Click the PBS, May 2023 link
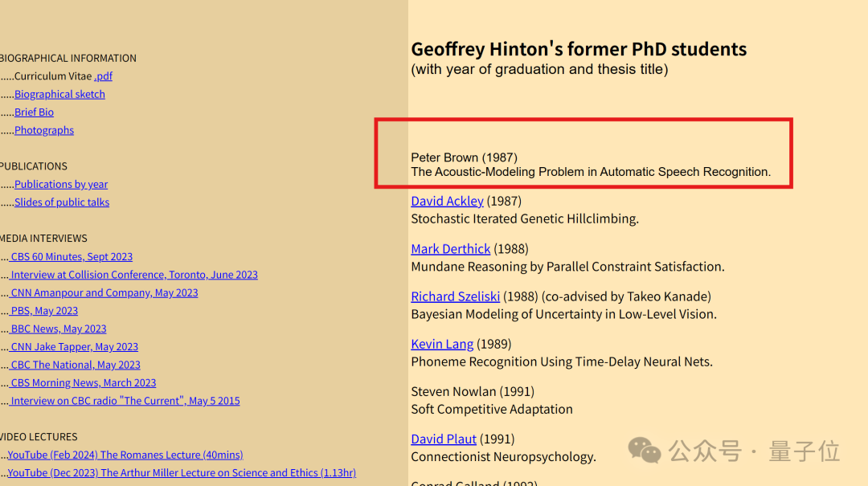This screenshot has width=868, height=486. [44, 311]
